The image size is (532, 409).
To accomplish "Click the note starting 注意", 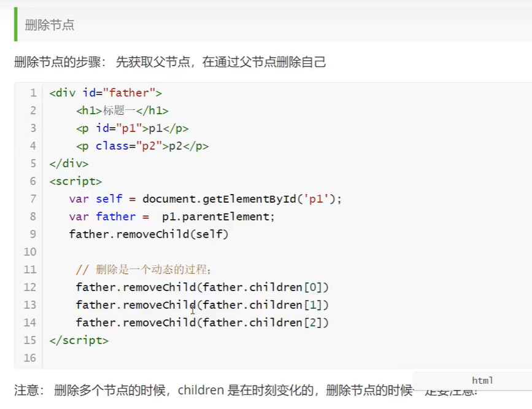I will coord(245,391).
